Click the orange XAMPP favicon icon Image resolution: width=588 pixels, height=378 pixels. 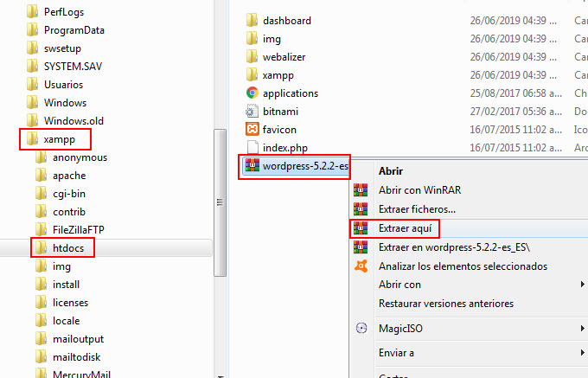click(x=252, y=130)
